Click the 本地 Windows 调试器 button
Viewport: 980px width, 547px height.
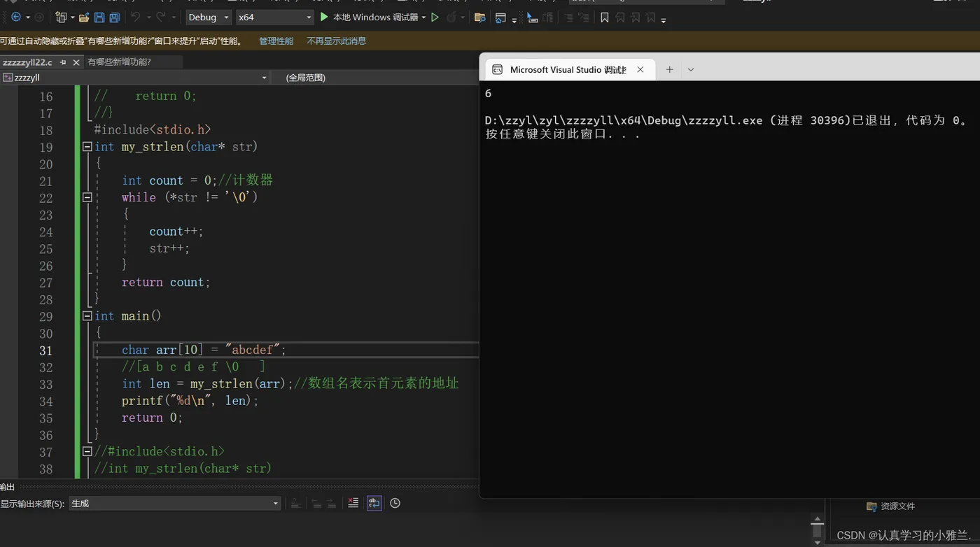(x=375, y=17)
